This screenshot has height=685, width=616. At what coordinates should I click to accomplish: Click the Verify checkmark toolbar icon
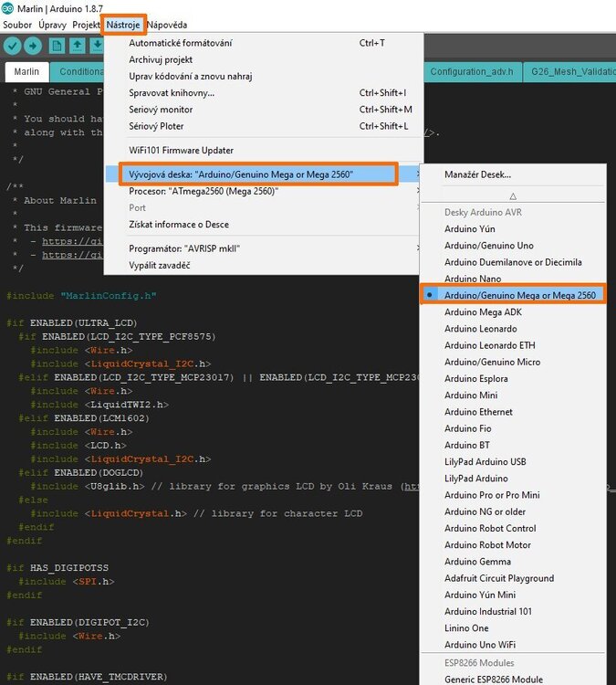[x=12, y=46]
